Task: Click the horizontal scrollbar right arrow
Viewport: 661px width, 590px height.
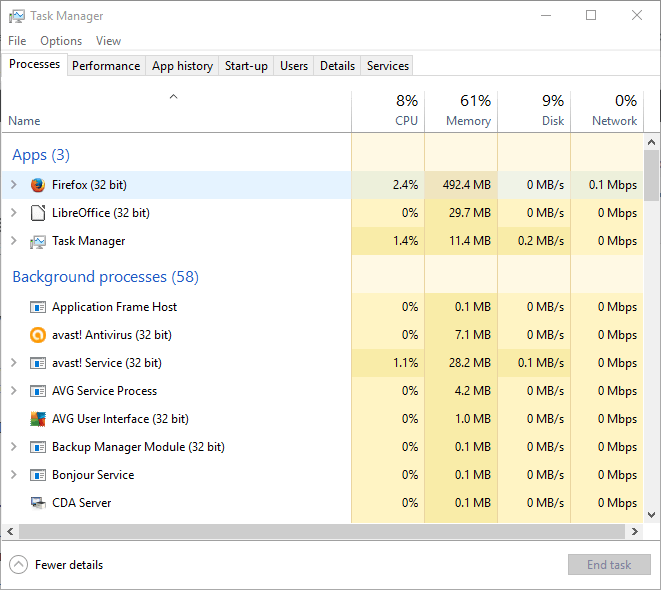Action: tap(634, 532)
